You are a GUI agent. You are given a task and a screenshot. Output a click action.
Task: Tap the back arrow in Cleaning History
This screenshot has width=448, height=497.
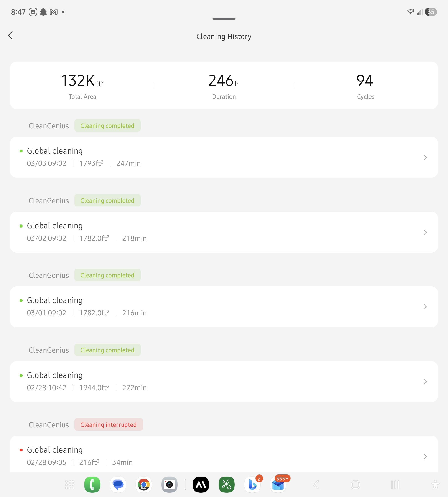(10, 35)
